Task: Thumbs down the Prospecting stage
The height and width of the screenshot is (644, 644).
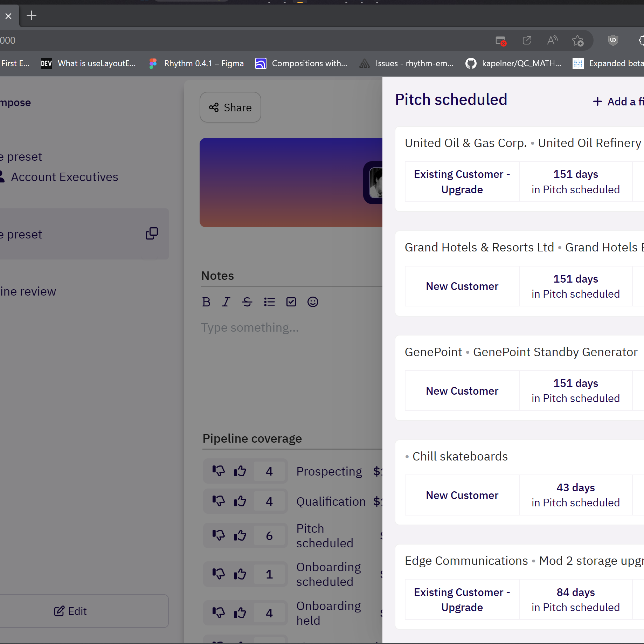Action: (219, 471)
